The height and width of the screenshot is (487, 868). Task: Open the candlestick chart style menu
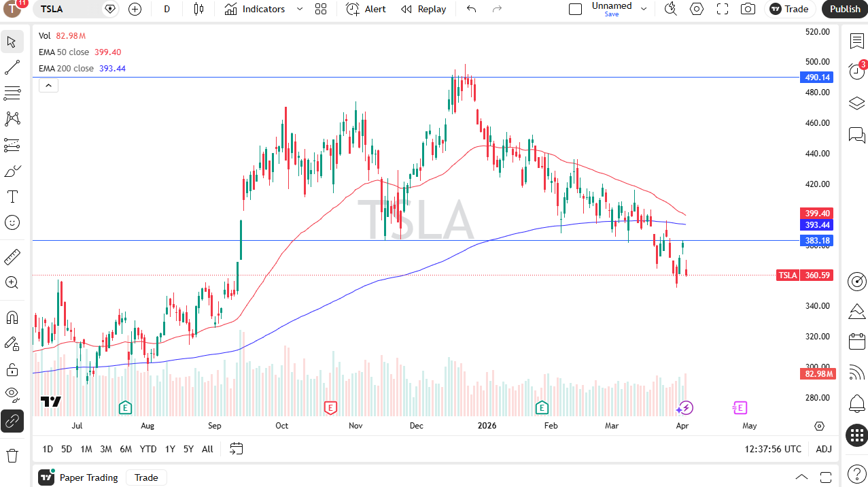[x=198, y=9]
